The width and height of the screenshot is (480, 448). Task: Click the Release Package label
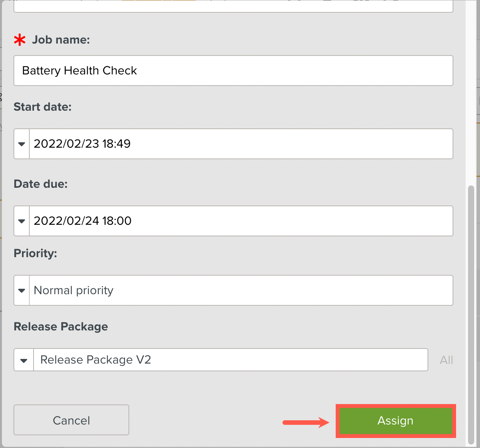point(61,327)
